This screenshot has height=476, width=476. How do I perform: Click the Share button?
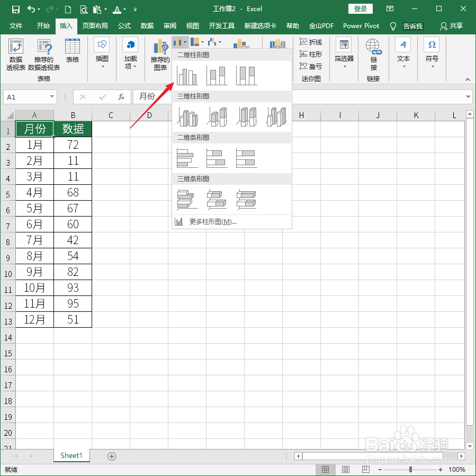pyautogui.click(x=452, y=26)
